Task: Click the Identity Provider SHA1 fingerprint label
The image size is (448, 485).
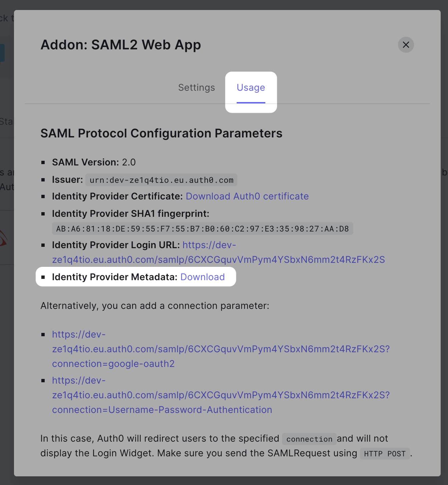Action: coord(131,213)
